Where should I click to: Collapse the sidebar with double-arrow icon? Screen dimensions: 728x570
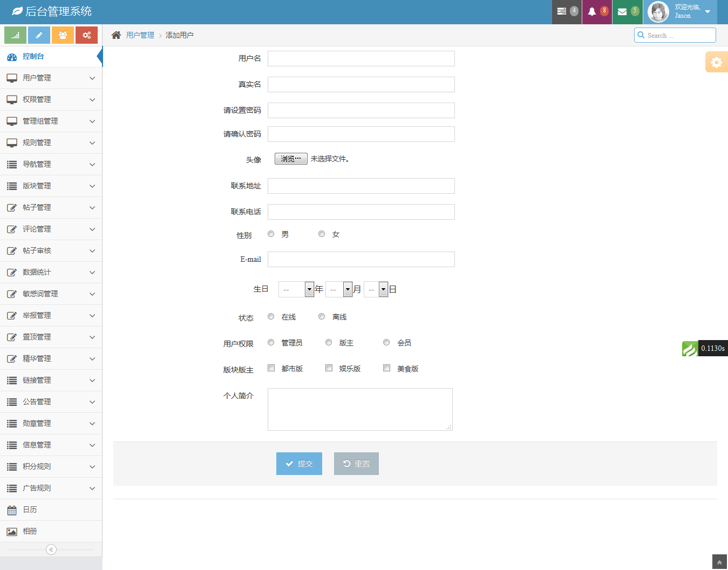[51, 549]
